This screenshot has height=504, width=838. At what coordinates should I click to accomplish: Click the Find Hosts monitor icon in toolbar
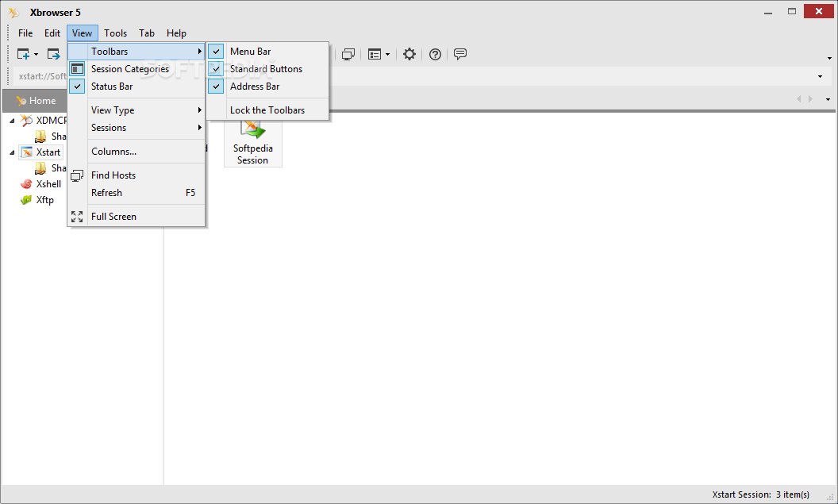coord(348,54)
